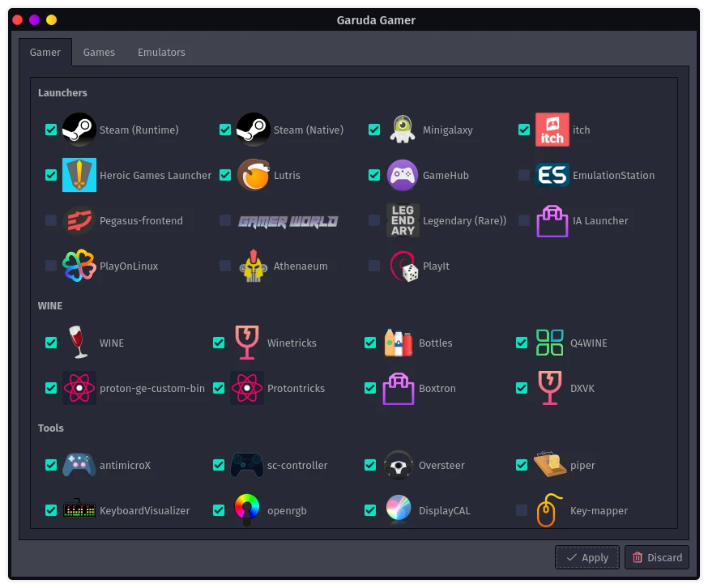Close the Garuda Gamer window
The height and width of the screenshot is (588, 708).
click(x=18, y=20)
